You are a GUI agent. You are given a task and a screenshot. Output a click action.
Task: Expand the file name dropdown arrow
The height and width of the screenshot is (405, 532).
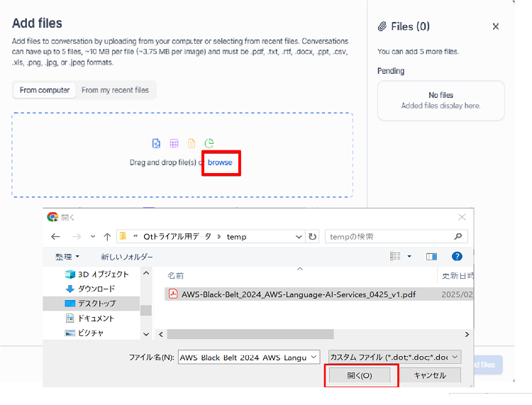(314, 357)
